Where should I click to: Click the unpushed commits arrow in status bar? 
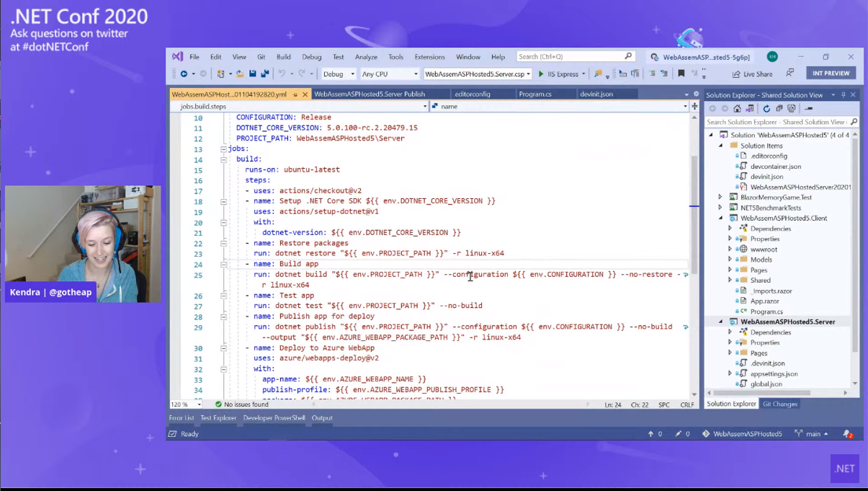(655, 433)
